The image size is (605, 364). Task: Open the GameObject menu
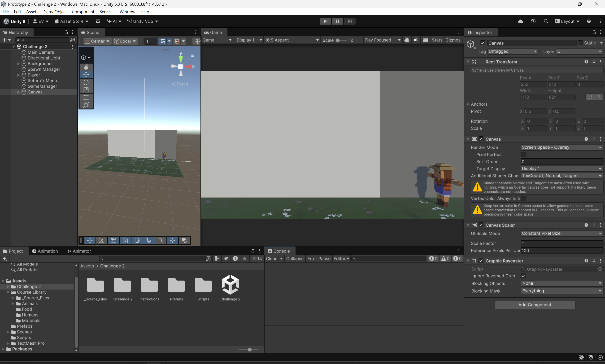(x=55, y=12)
